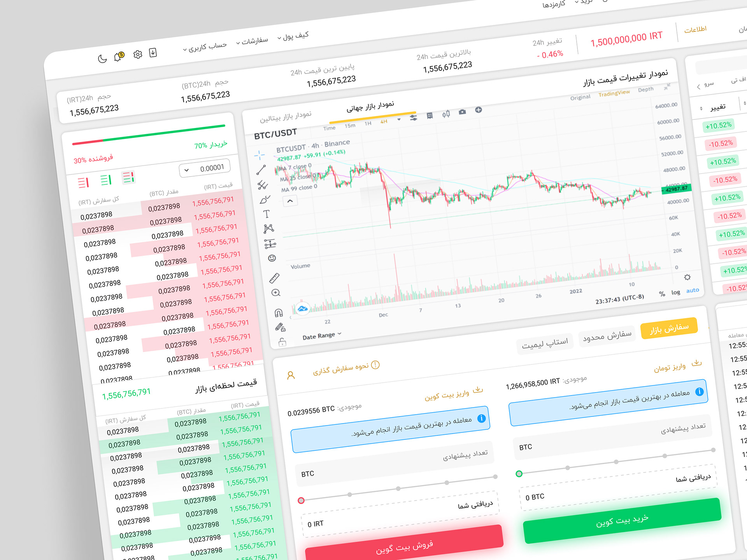The height and width of the screenshot is (560, 747).
Task: Show only the red sell orders view
Action: [83, 183]
